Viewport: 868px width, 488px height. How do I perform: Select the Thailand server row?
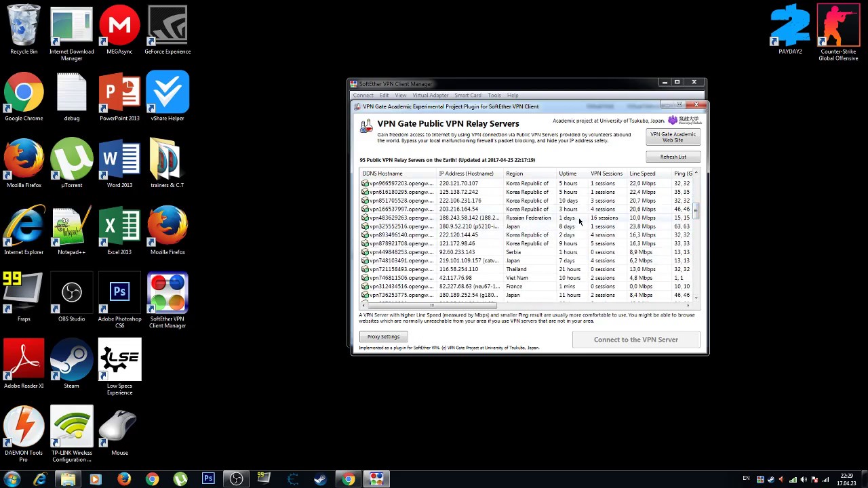coord(526,269)
